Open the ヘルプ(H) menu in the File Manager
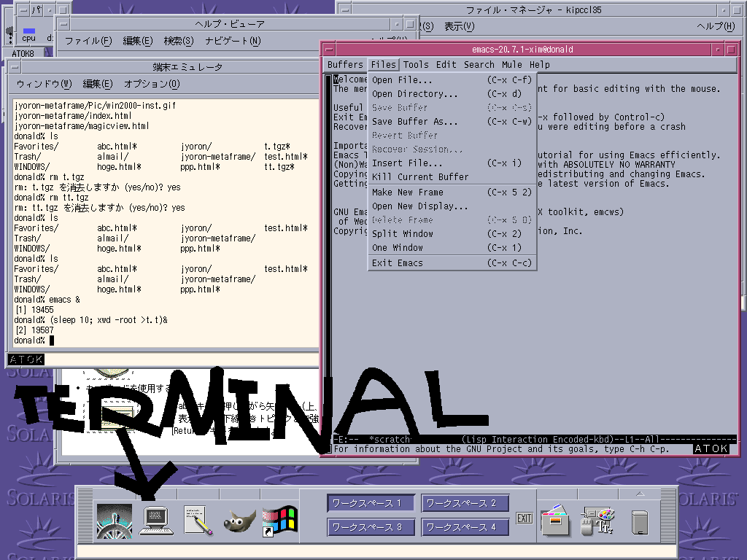The image size is (747, 560). pyautogui.click(x=716, y=26)
